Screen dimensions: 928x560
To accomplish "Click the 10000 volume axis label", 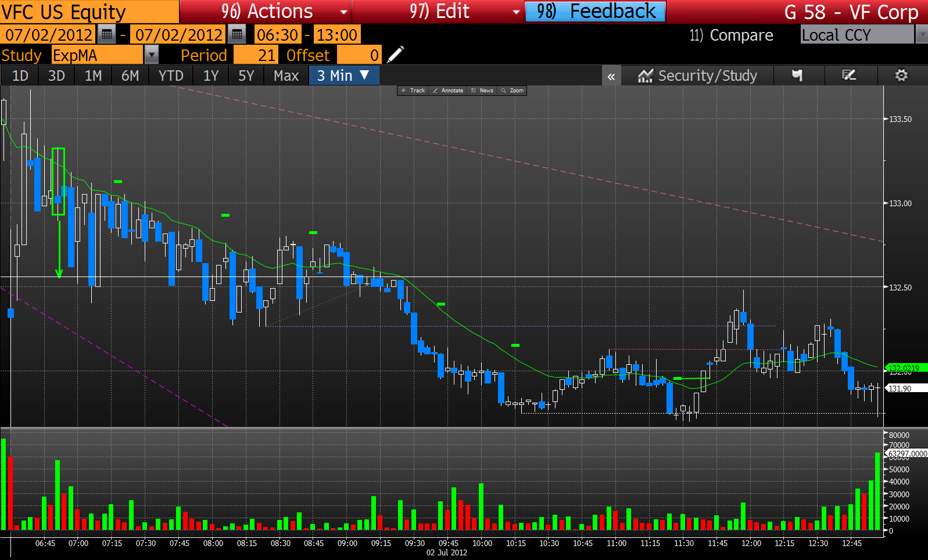I will (899, 519).
